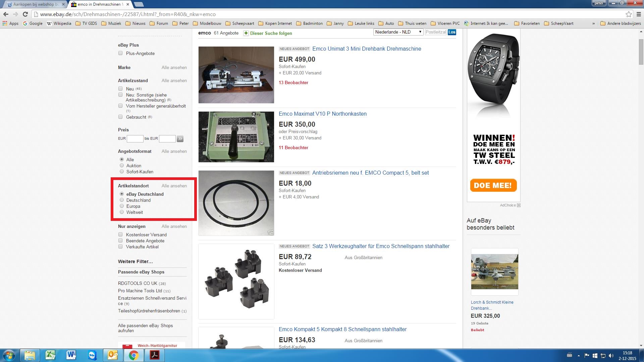Open Chrome menu hamburger icon
This screenshot has width=644, height=362.
(x=639, y=14)
